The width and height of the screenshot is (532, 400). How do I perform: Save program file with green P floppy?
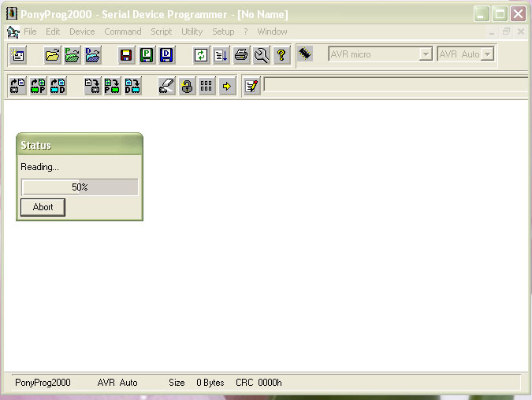point(147,55)
